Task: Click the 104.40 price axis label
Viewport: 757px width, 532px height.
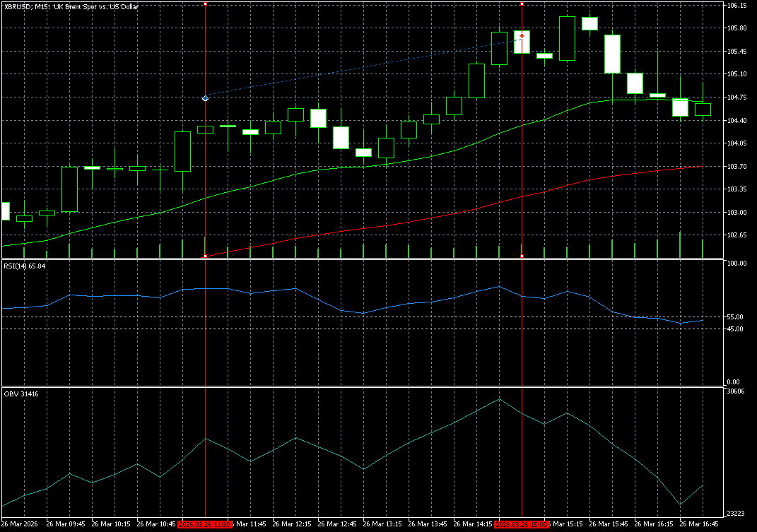Action: [x=737, y=120]
